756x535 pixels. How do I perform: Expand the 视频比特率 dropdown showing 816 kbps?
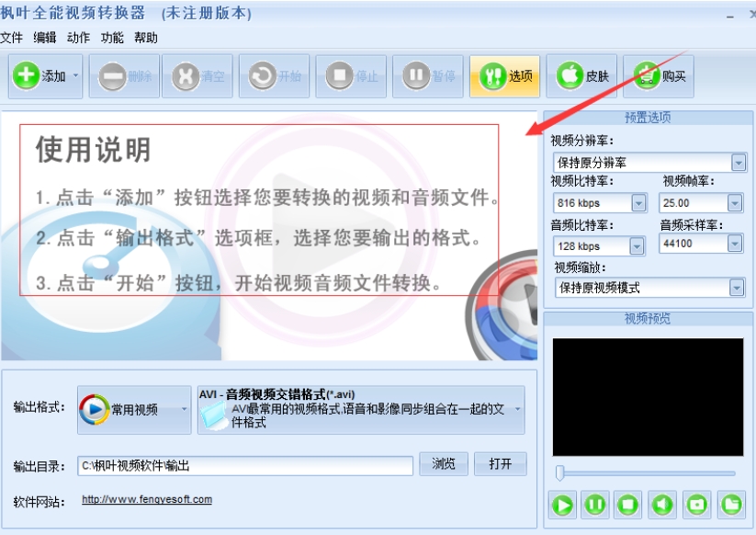638,203
